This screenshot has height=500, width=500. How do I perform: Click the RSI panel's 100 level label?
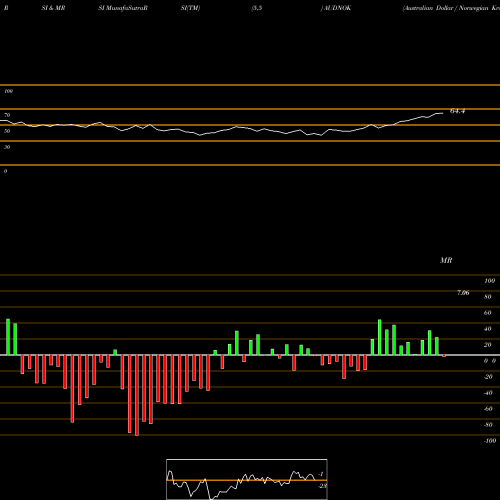8,91
